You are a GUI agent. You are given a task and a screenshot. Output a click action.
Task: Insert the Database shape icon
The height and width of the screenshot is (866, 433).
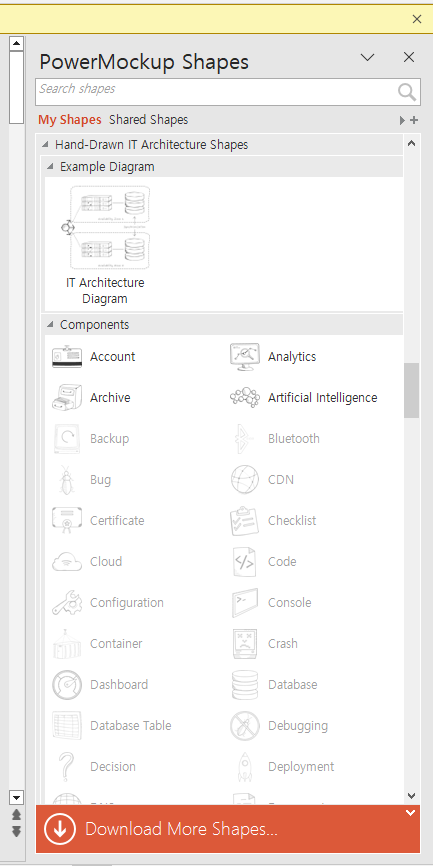245,684
